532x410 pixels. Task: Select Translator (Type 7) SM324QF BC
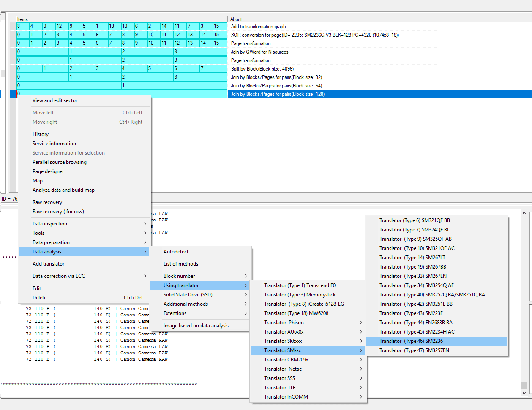[x=437, y=230]
